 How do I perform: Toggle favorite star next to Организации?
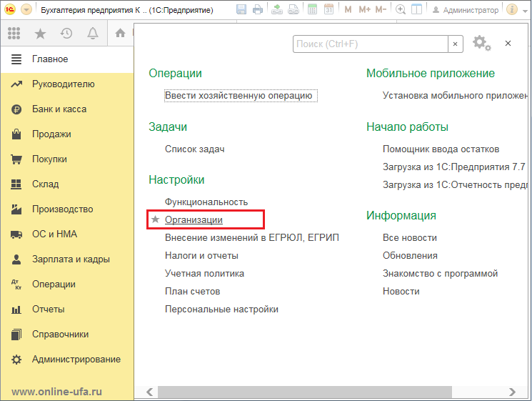pos(156,219)
